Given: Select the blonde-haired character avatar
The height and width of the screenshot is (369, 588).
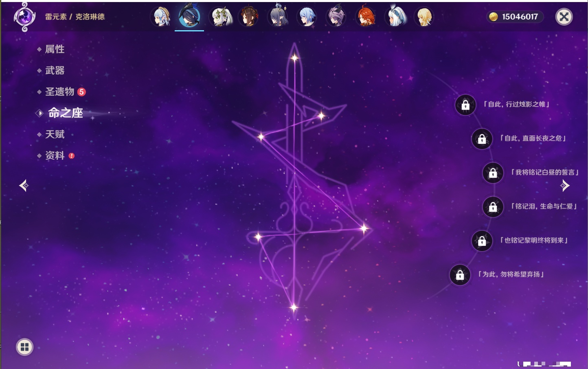Looking at the screenshot, I should [424, 17].
